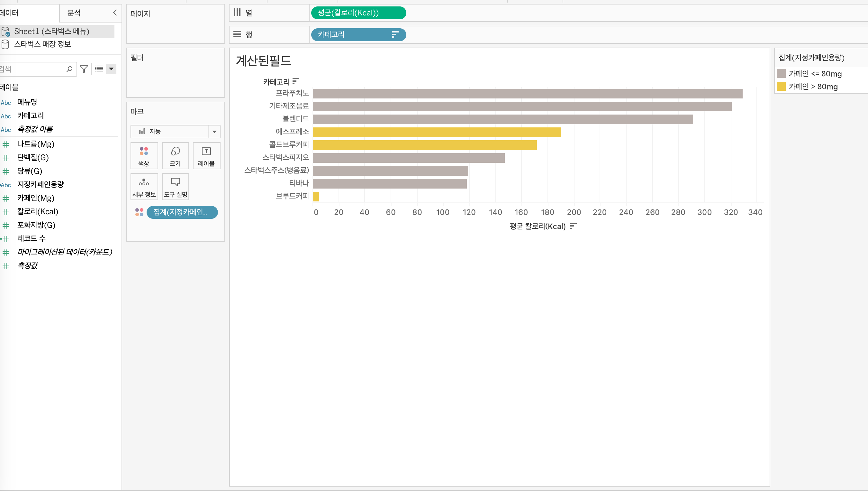This screenshot has height=491, width=868.
Task: Open the 크기 (Size) marks card
Action: coord(175,155)
